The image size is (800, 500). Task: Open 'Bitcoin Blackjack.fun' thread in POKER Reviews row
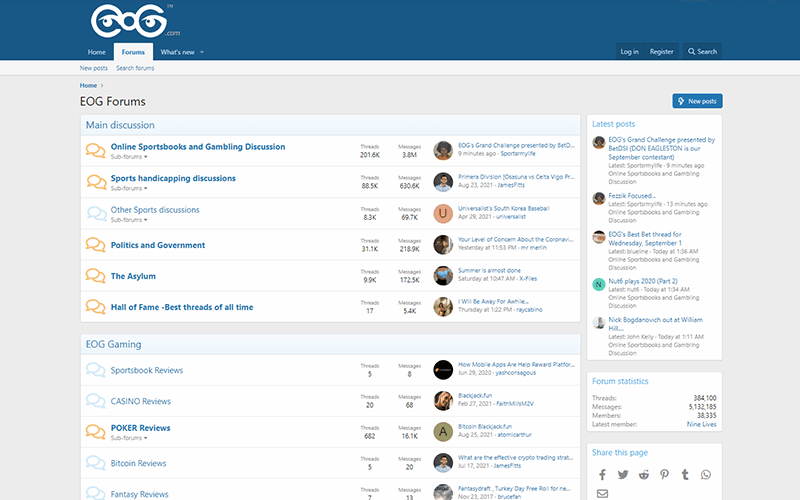[485, 427]
